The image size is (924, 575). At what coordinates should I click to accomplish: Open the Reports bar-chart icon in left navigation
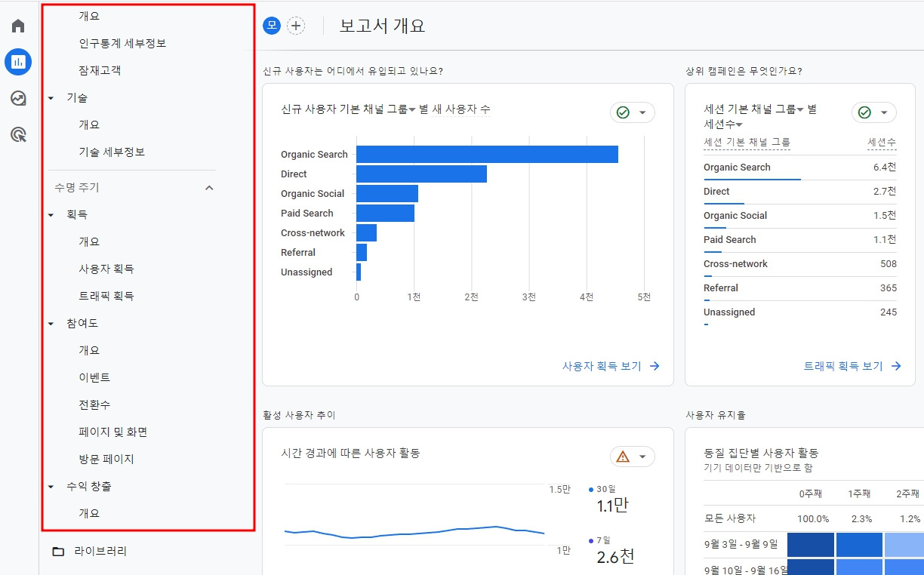click(x=17, y=62)
